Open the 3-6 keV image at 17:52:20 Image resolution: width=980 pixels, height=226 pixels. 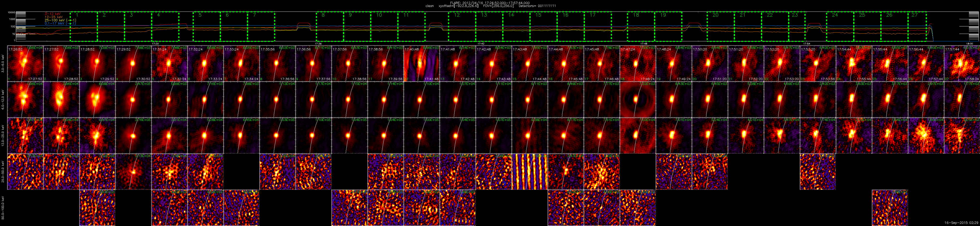782,64
